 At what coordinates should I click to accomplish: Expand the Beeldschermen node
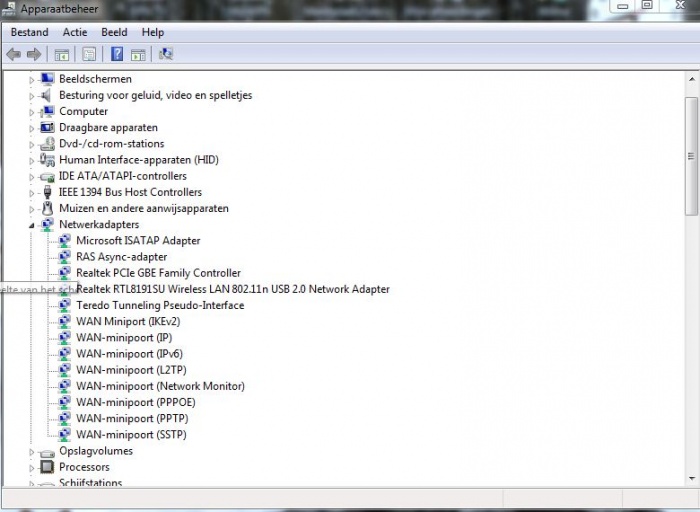[x=31, y=80]
